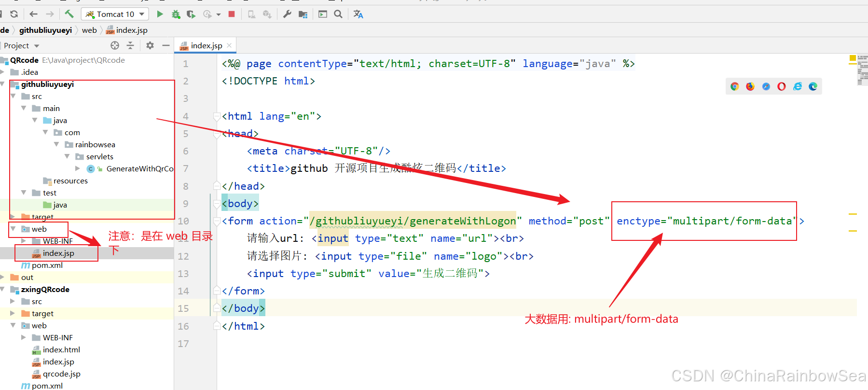Preview page in Opera browser
The image size is (868, 390).
[782, 86]
